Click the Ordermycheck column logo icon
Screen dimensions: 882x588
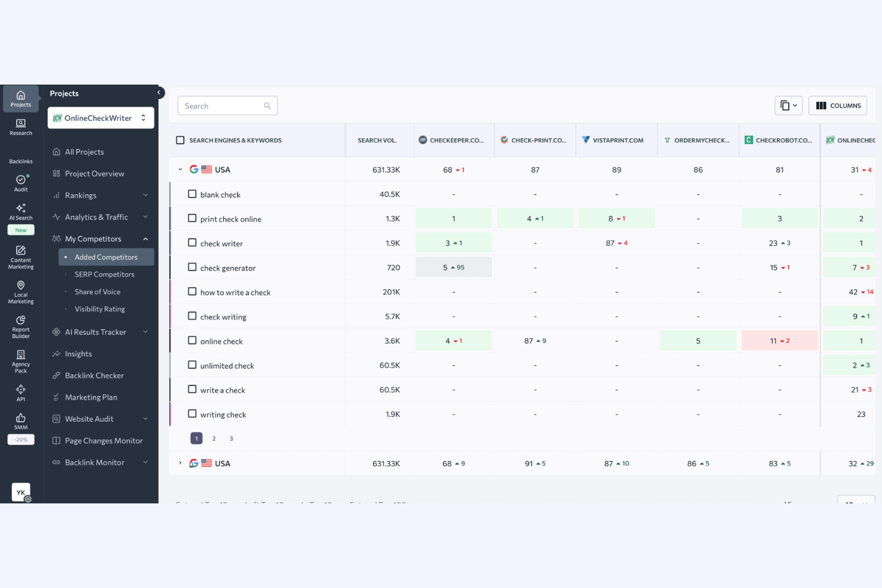667,140
